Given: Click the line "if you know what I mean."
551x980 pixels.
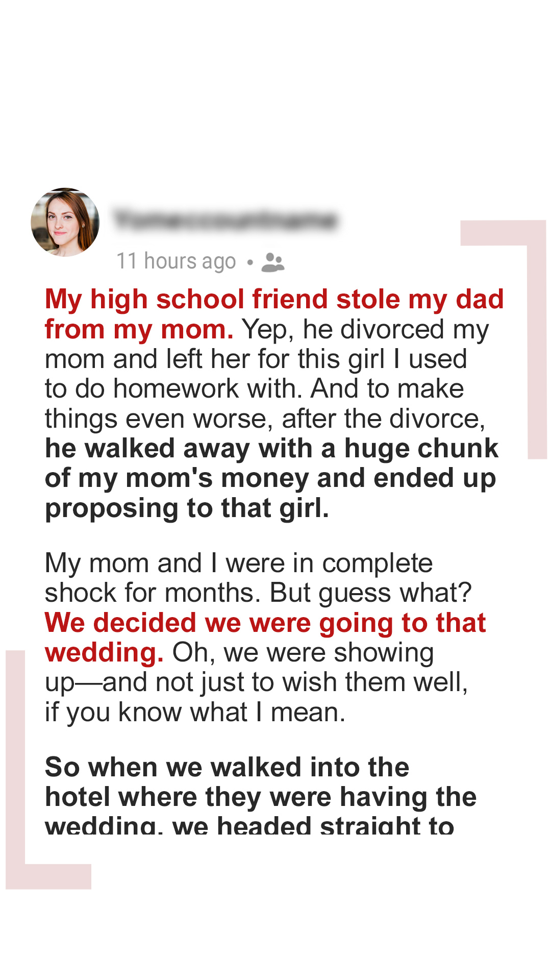Looking at the screenshot, I should pos(195,713).
